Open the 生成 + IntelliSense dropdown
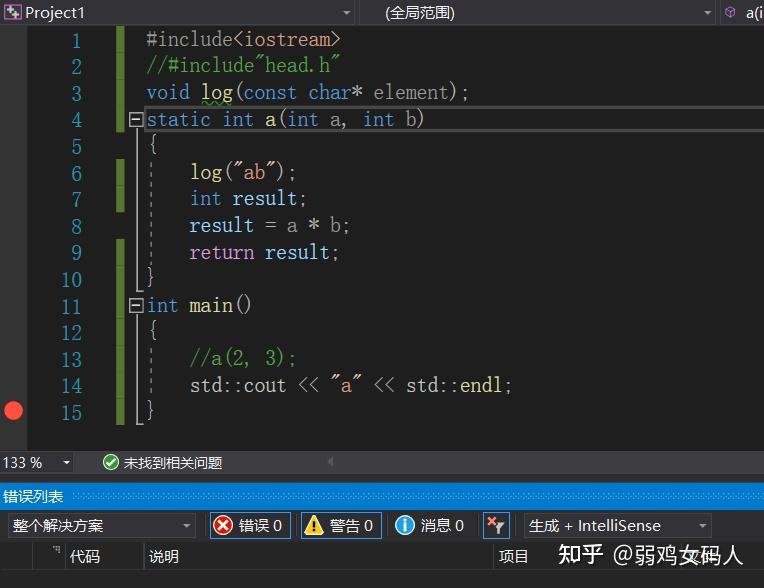The width and height of the screenshot is (764, 588). coord(617,526)
